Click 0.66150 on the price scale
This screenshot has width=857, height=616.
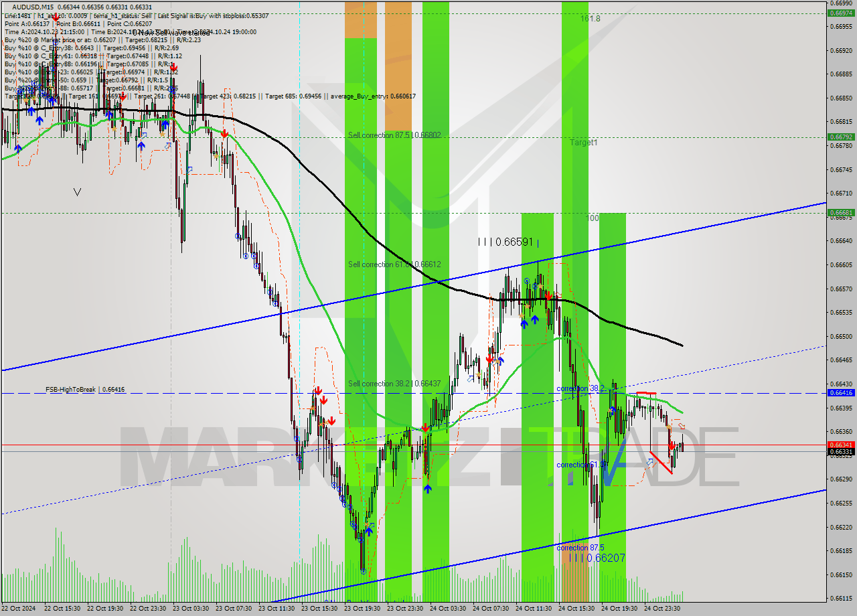click(x=841, y=574)
